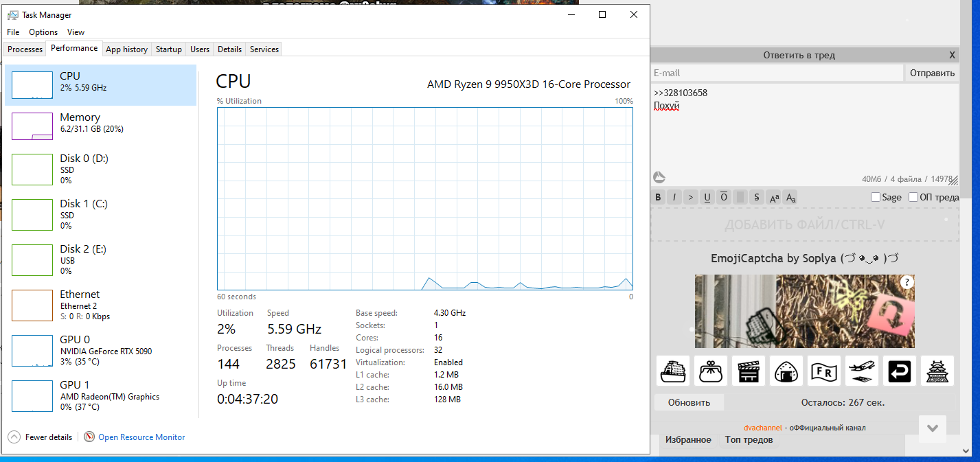Click the Task Manager title bar icon
This screenshot has width=980, height=462.
click(x=12, y=14)
